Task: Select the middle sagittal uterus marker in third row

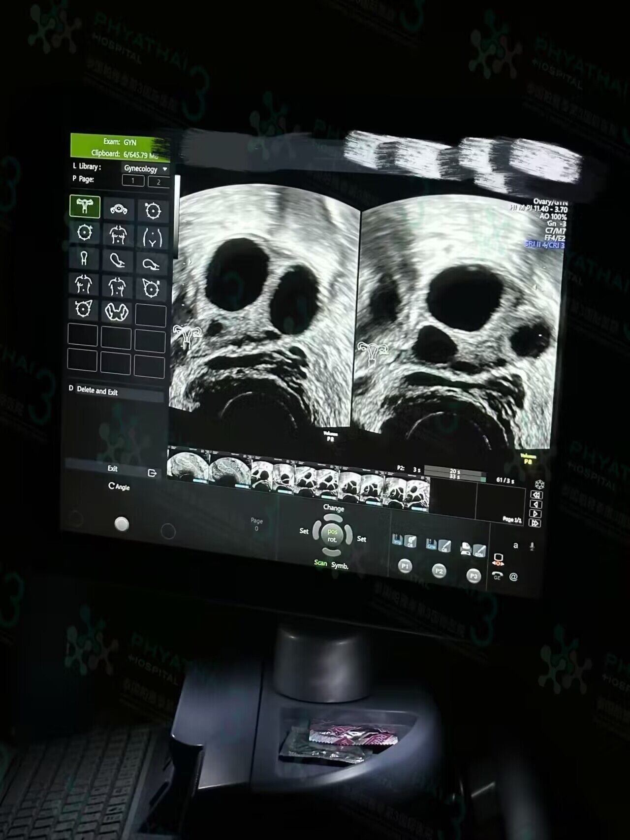Action: (x=117, y=260)
